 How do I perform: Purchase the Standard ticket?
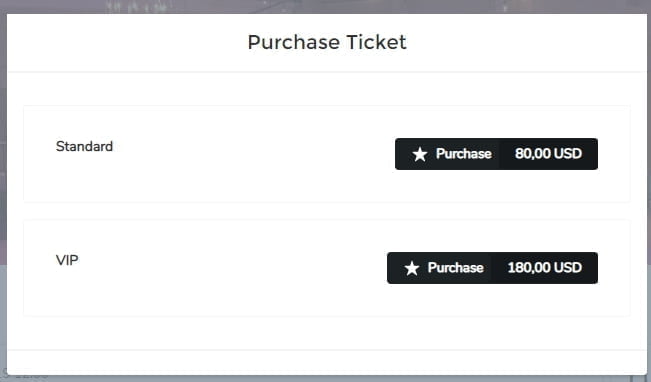point(496,154)
